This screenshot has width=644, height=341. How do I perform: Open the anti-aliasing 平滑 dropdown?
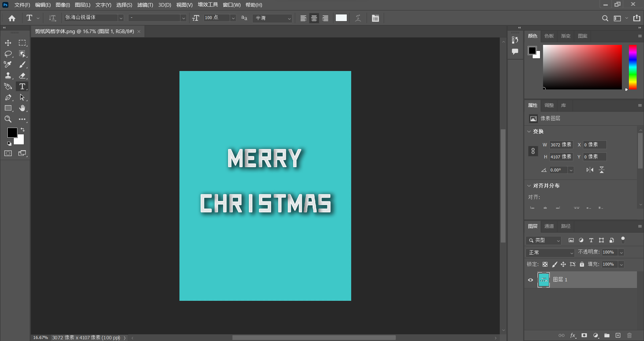(273, 18)
